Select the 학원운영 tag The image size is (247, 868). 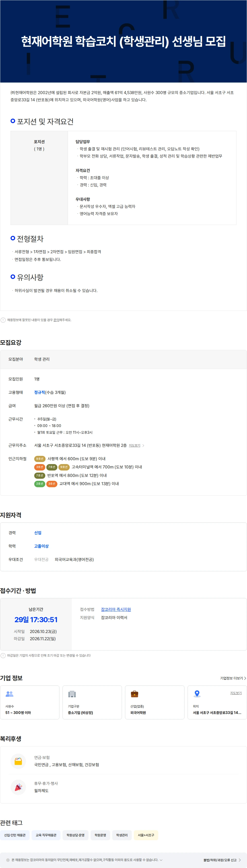100,835
